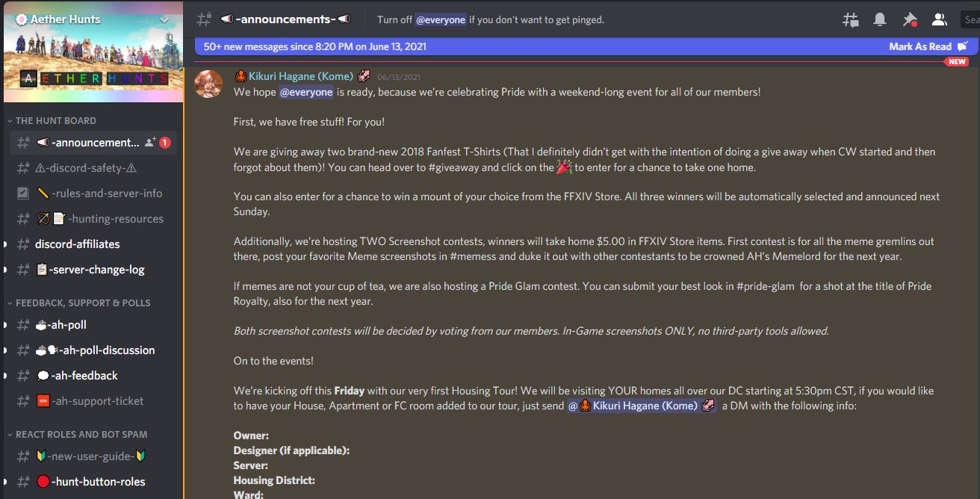Viewport: 980px width, 499px height.
Task: Click the party popper emoji in message
Action: pyautogui.click(x=564, y=167)
